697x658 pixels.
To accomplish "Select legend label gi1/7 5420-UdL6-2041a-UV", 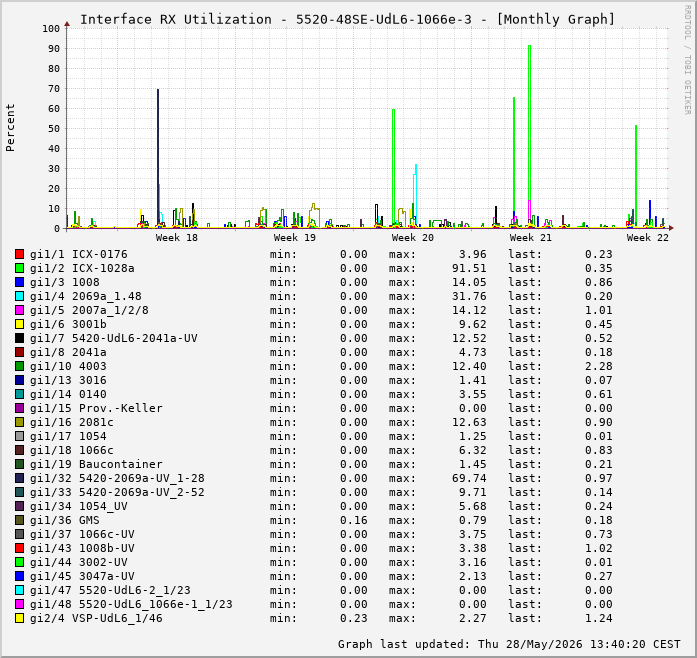I will 114,338.
